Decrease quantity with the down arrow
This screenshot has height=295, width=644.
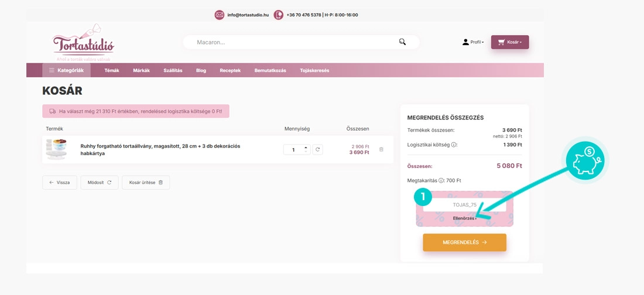[306, 152]
